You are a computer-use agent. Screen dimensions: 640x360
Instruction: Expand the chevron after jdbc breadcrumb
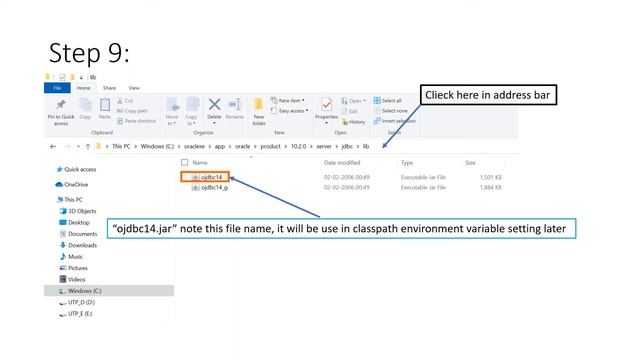click(x=358, y=146)
